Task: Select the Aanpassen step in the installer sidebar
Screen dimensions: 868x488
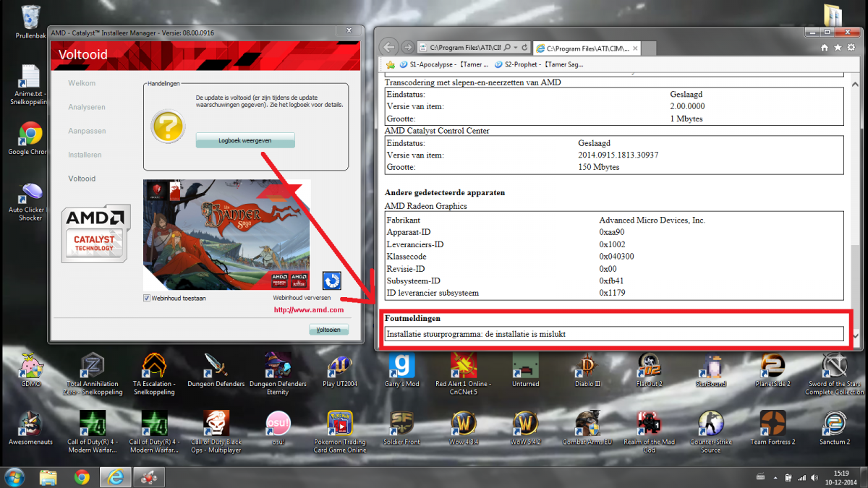Action: point(87,131)
